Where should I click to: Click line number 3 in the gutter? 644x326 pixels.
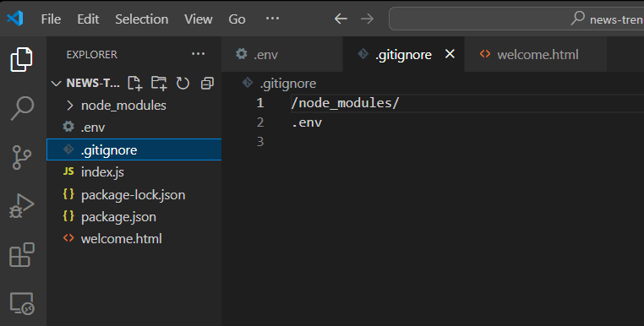pyautogui.click(x=260, y=142)
